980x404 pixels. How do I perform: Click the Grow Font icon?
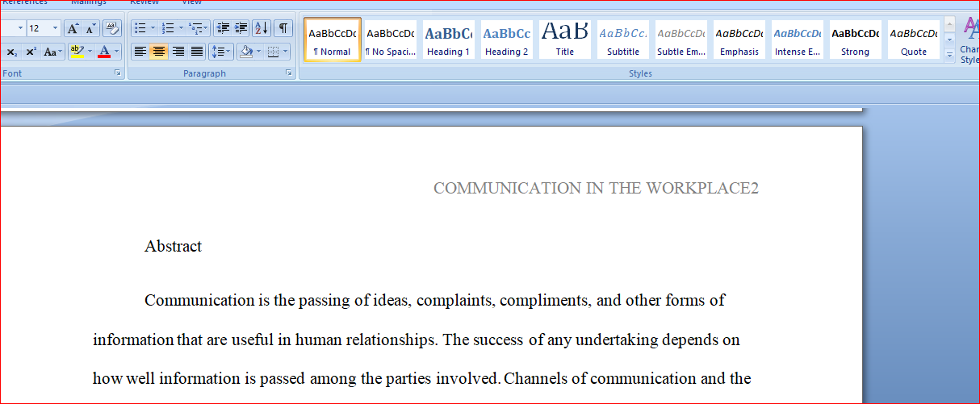[73, 28]
